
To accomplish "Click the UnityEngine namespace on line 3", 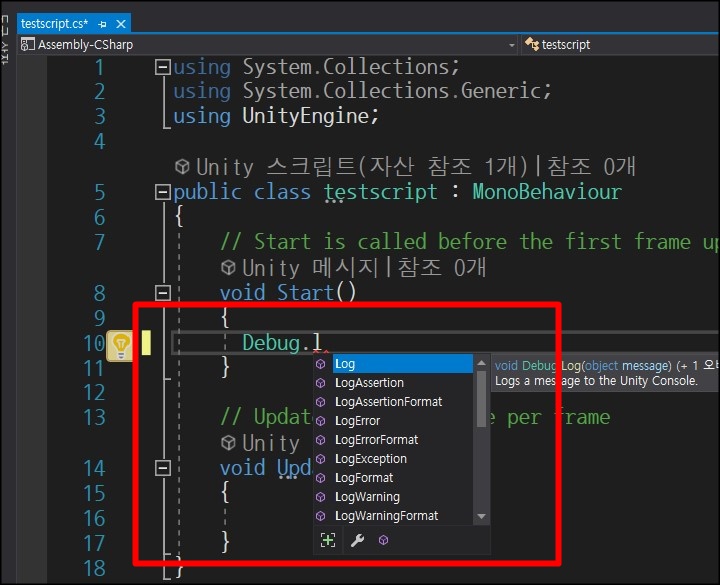I will coord(306,116).
